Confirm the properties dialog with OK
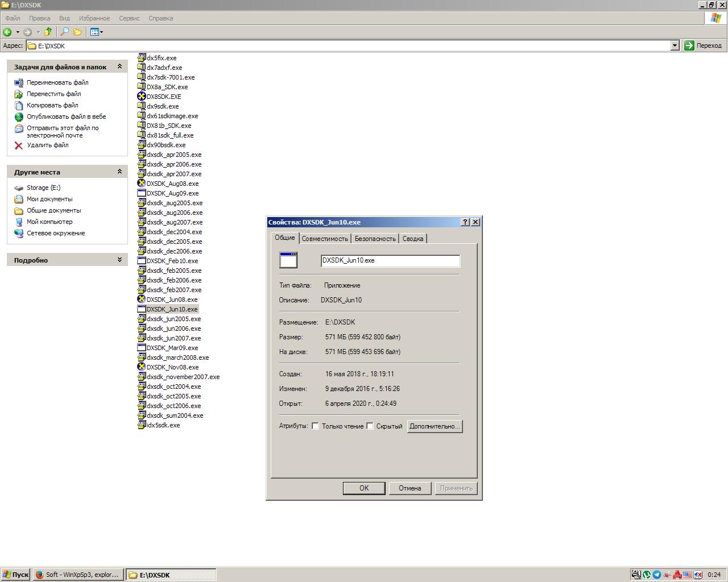728x582 pixels. click(x=364, y=488)
